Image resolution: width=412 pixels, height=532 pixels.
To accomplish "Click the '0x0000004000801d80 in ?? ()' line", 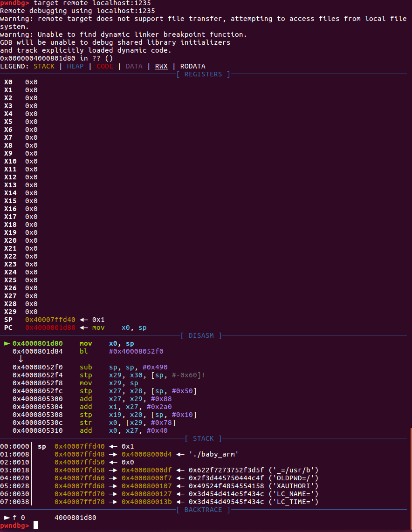I will (56, 58).
